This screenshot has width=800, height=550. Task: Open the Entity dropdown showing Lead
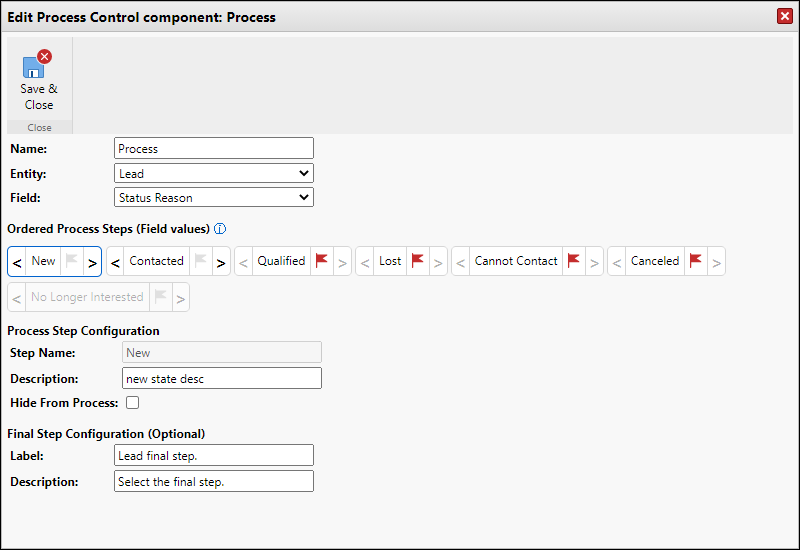(214, 173)
